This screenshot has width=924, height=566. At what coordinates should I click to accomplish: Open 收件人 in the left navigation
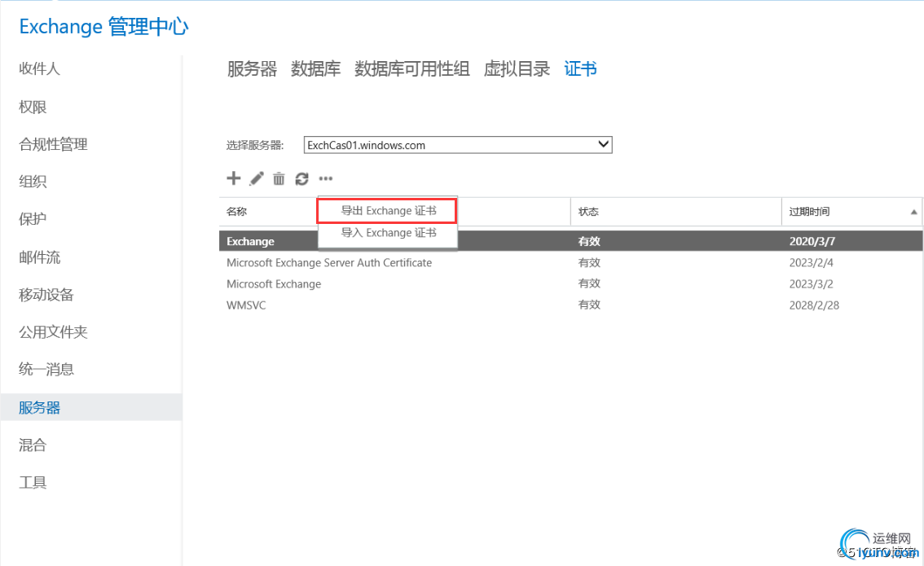[x=39, y=69]
